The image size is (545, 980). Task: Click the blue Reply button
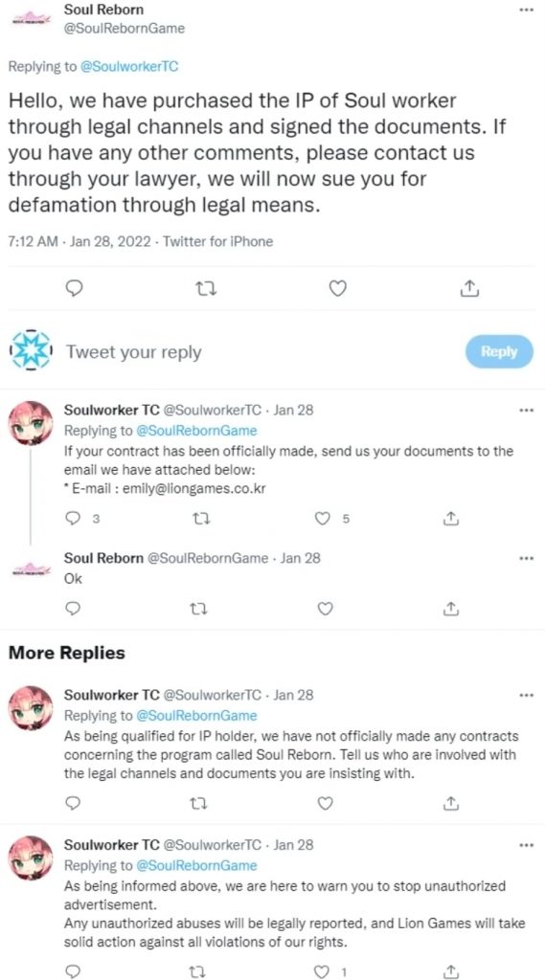499,352
